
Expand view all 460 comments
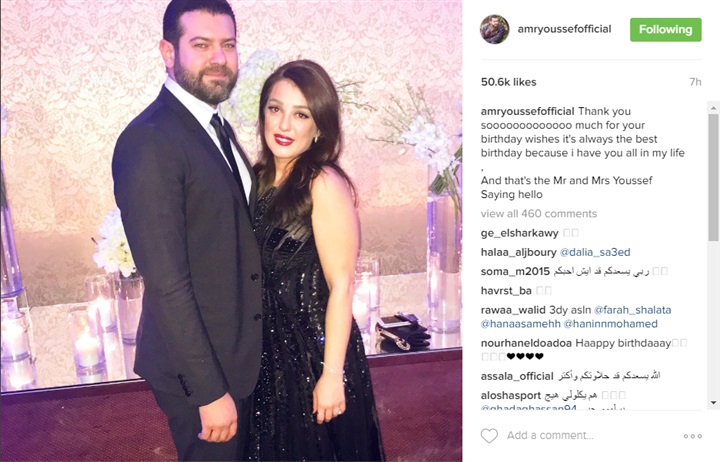539,214
